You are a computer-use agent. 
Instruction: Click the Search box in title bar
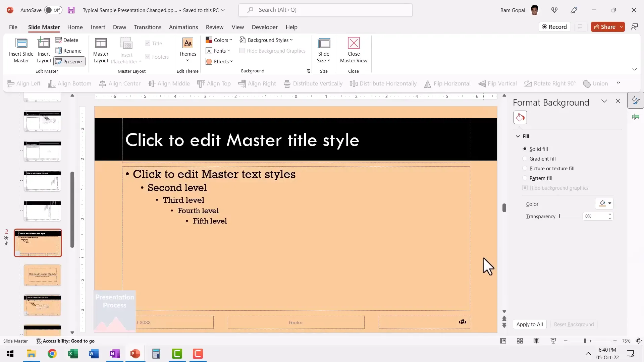pos(325,10)
